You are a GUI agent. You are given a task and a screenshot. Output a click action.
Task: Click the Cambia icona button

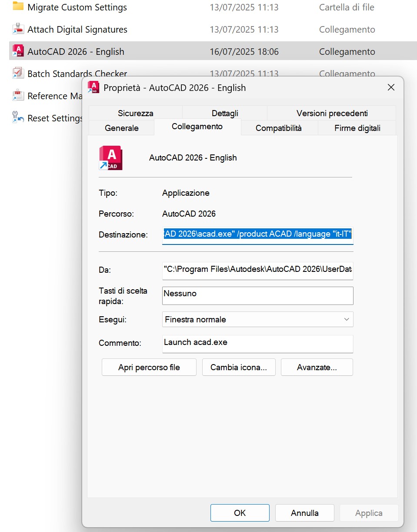pos(239,367)
